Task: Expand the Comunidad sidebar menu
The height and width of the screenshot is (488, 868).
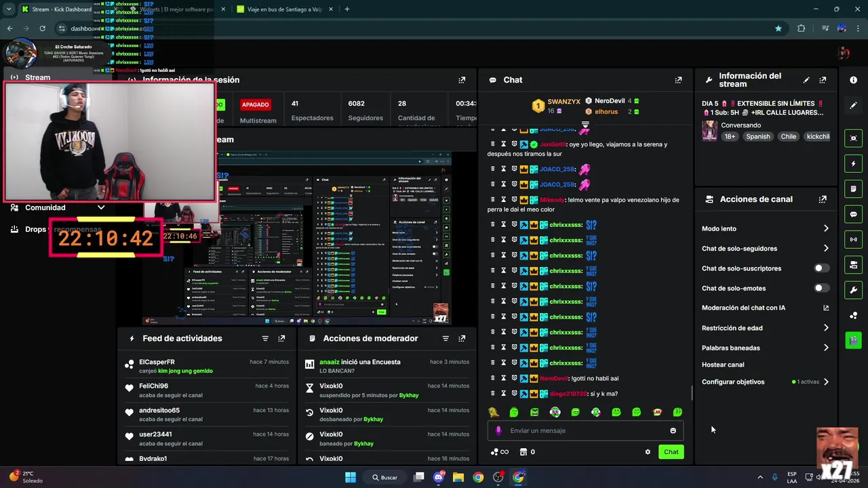Action: click(x=101, y=207)
